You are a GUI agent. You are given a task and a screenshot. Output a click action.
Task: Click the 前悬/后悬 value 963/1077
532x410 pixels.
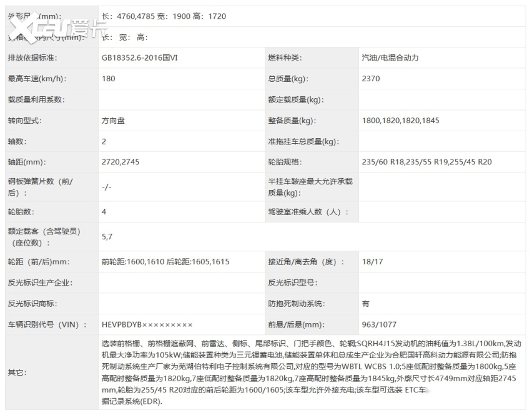coord(379,325)
